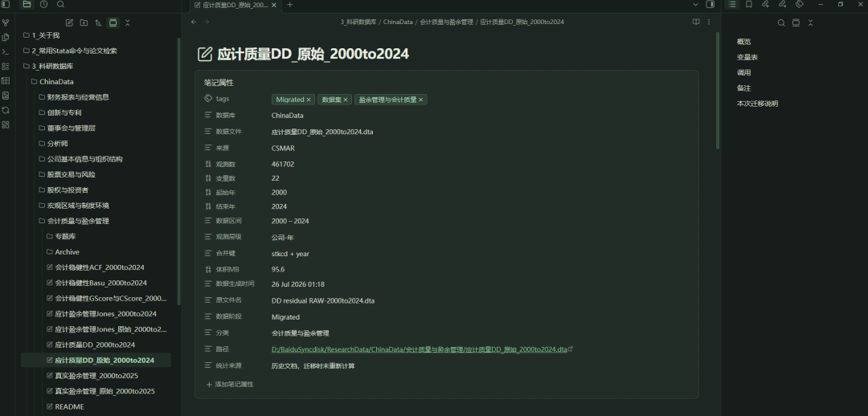Close the 应计质量DD_原始 tab
Viewport: 868px width, 416px height.
(275, 5)
